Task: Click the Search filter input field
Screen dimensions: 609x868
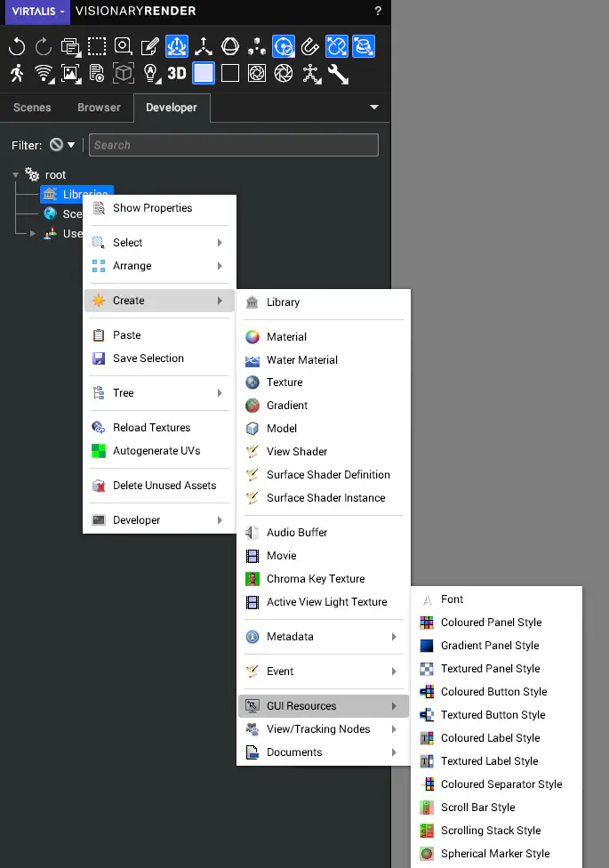Action: [x=234, y=145]
